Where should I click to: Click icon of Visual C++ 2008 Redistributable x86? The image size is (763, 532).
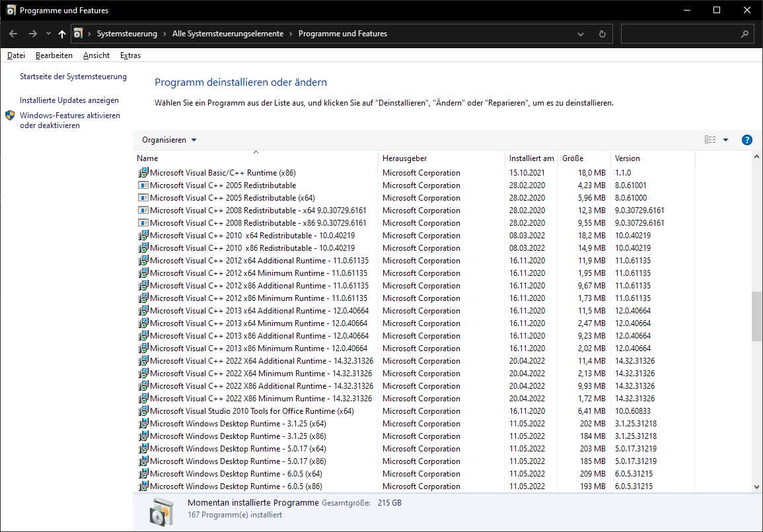pos(143,222)
